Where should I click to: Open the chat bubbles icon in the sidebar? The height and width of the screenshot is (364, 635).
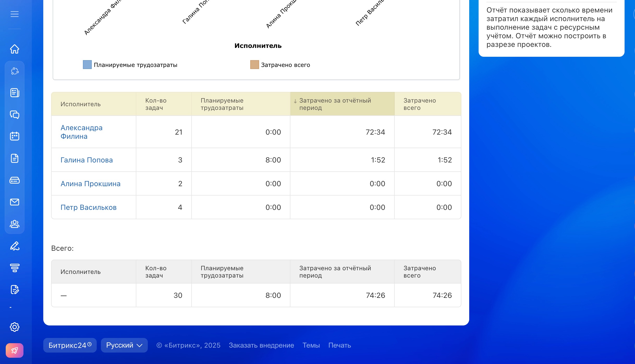[15, 115]
